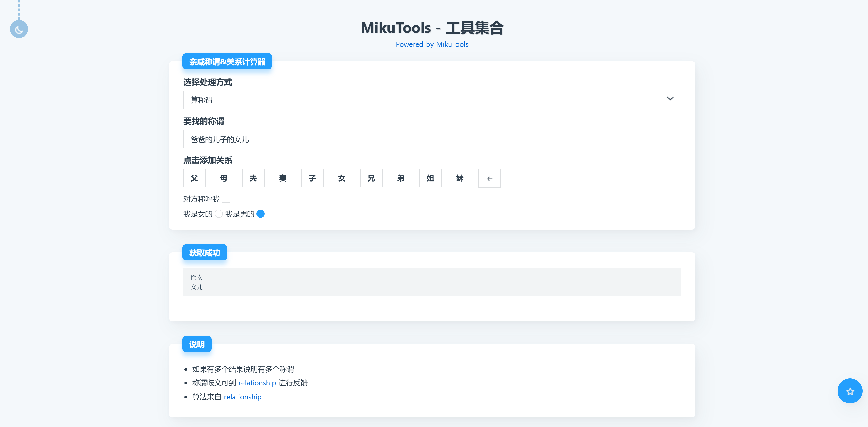Open the 选择处理方式 dropdown

click(x=432, y=100)
